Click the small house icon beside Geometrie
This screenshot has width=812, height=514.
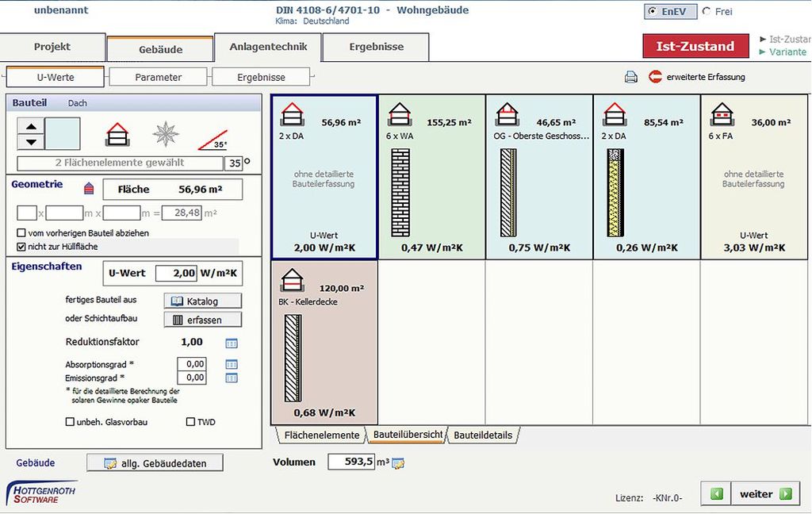click(x=89, y=188)
